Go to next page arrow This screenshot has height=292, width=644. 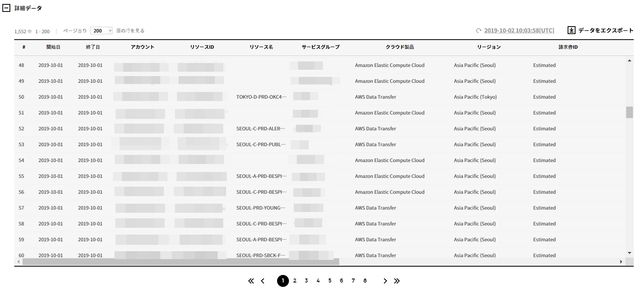tap(385, 281)
